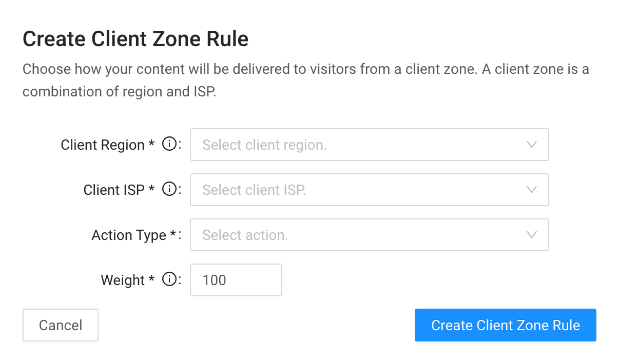Click the chevron arrow in Action Type field
Screen dimensions: 619x364
[532, 235]
